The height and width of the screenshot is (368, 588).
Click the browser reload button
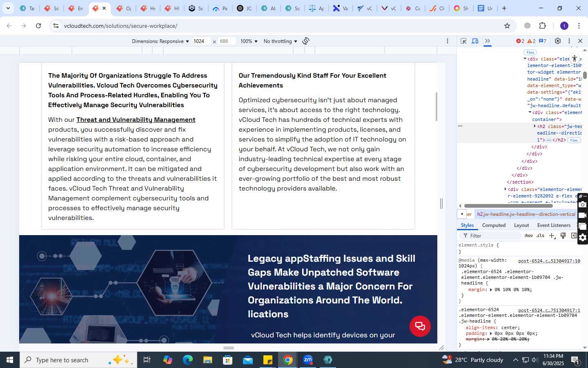pos(38,26)
